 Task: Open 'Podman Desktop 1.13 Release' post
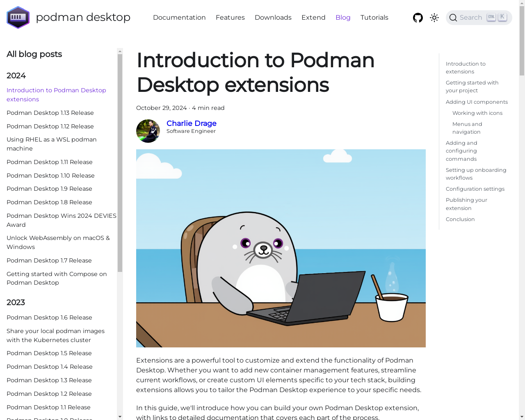tap(50, 113)
